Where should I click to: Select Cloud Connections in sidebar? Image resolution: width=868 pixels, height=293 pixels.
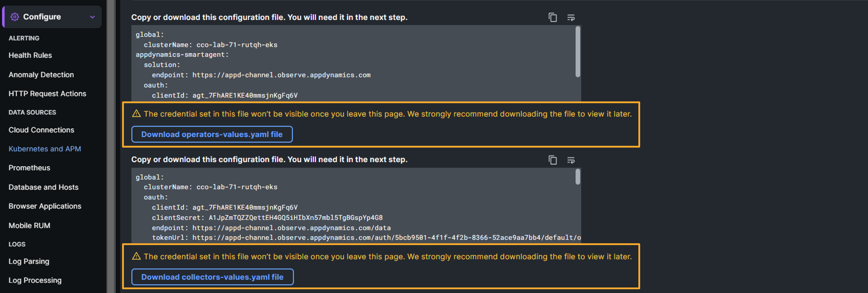(x=41, y=130)
